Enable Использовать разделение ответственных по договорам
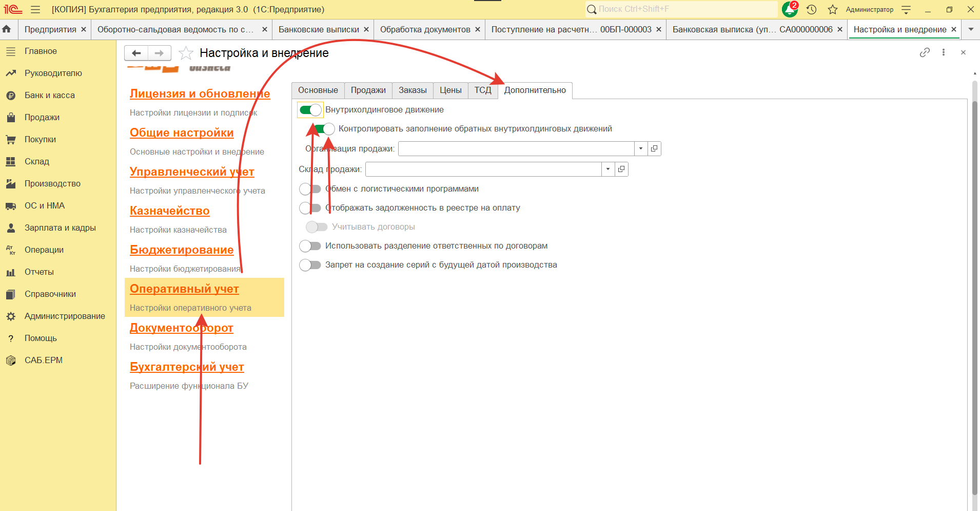The height and width of the screenshot is (511, 980). [x=310, y=246]
